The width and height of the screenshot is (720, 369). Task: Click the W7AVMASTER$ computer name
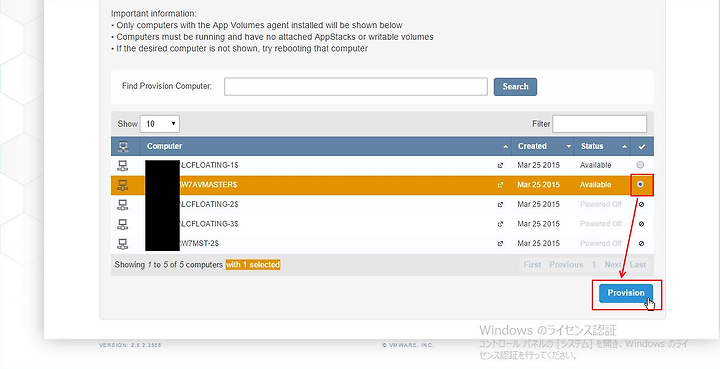pyautogui.click(x=208, y=185)
